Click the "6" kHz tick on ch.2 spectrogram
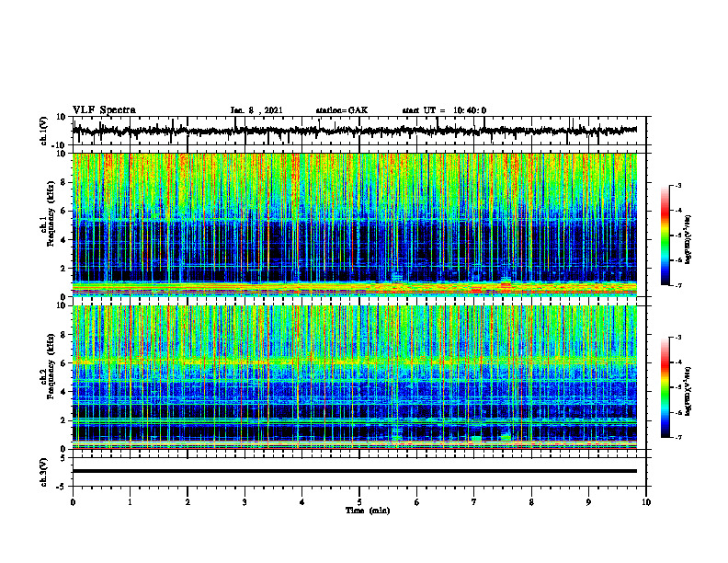 [x=64, y=363]
